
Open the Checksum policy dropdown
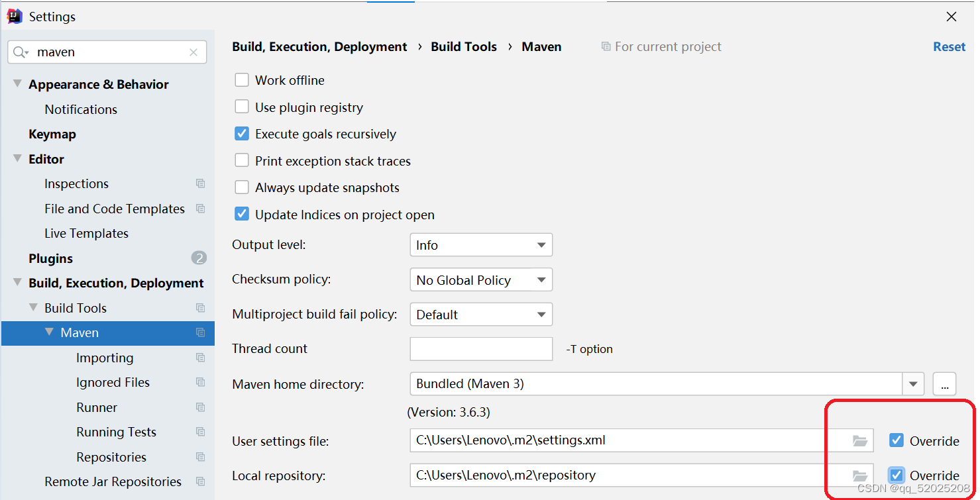tap(481, 279)
